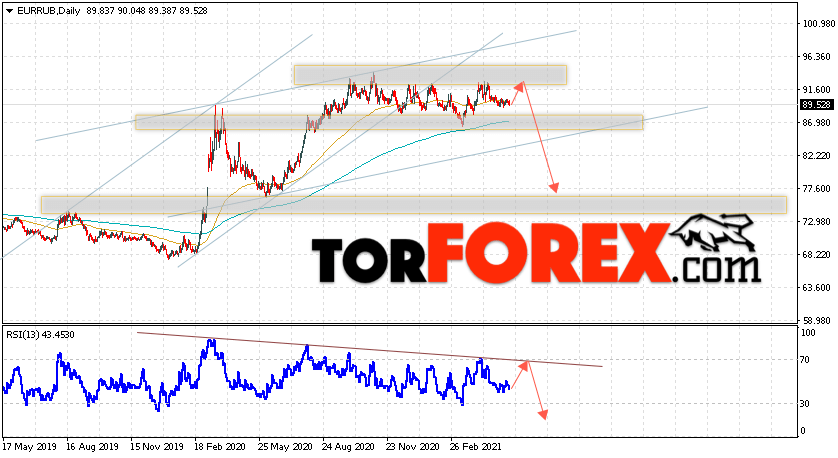Click the EURRUB,Daily chart title
This screenshot has height=458, width=838.
[x=49, y=11]
